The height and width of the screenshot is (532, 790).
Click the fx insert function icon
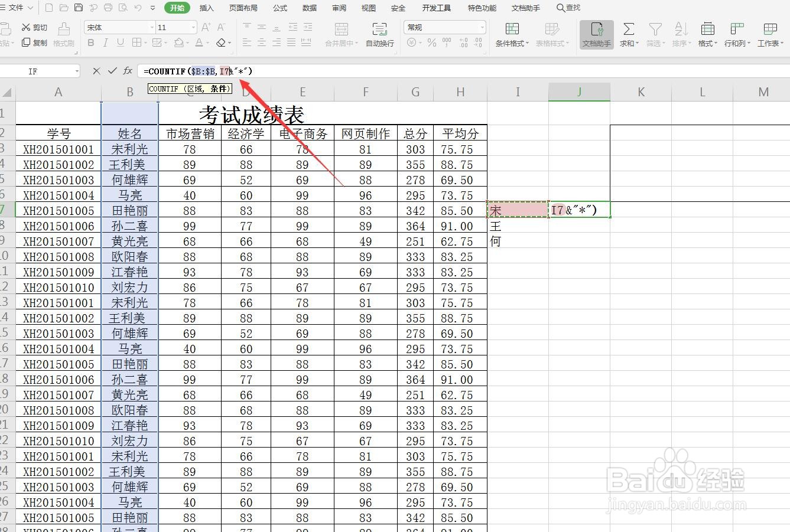(126, 71)
